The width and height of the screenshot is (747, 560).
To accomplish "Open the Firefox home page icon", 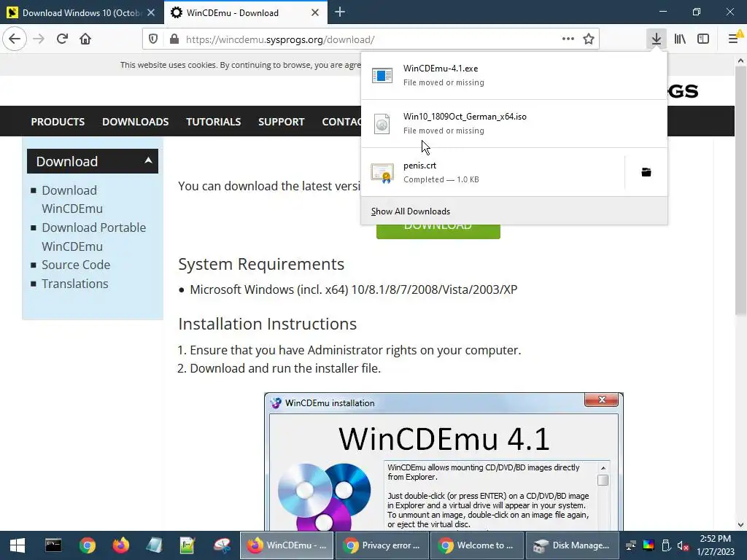I will pyautogui.click(x=85, y=39).
